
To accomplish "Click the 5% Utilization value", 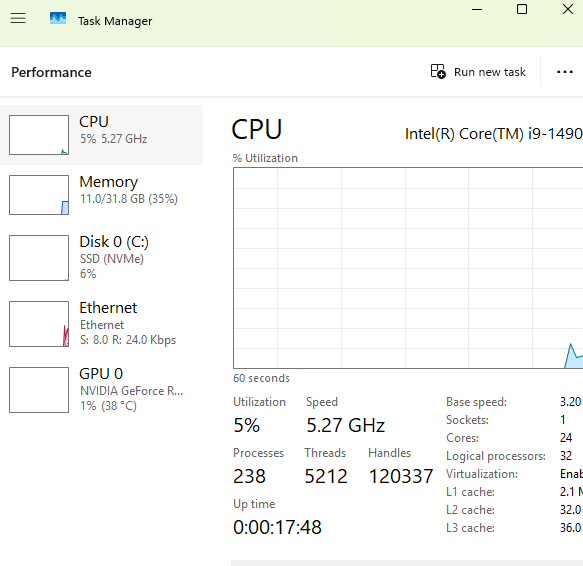I will (246, 425).
